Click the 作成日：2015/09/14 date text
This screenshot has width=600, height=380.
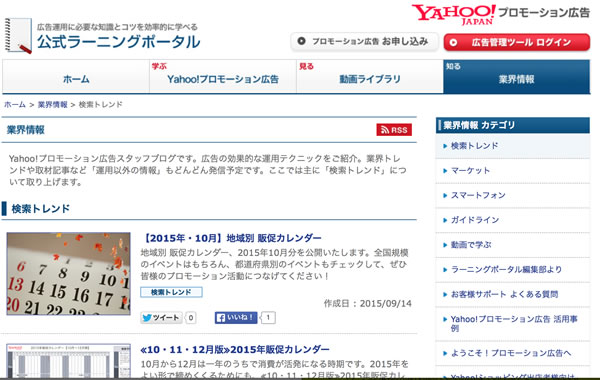(368, 304)
